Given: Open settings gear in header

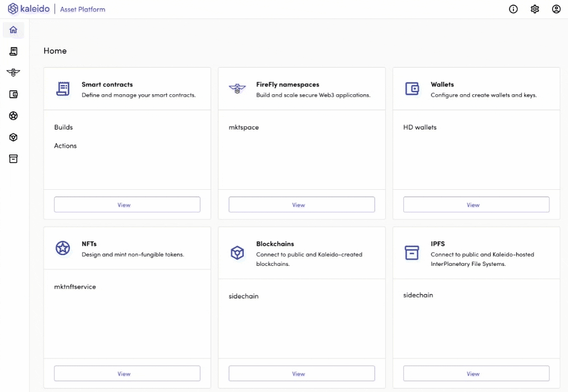Looking at the screenshot, I should click(534, 9).
